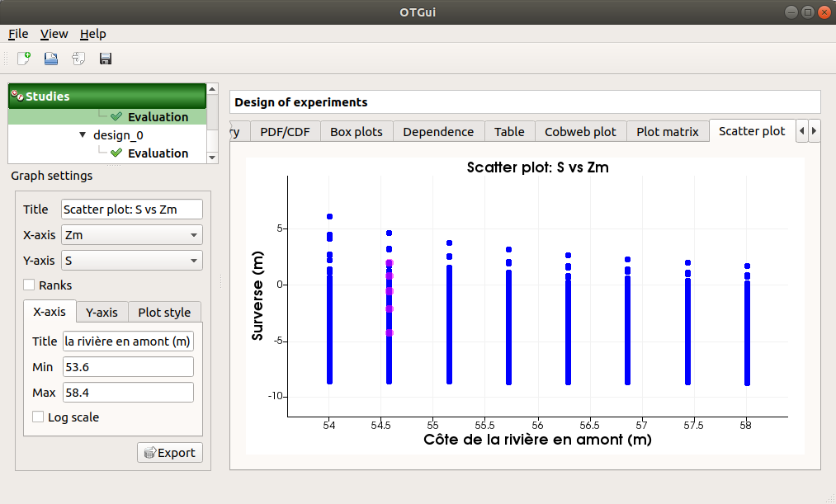
Task: Click the New study icon in toolbar
Action: [24, 59]
